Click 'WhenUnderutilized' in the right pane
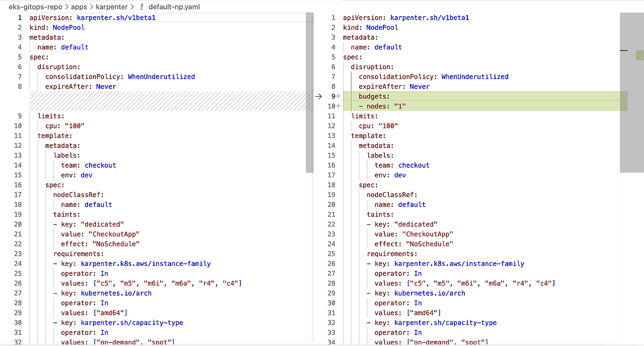This screenshot has height=346, width=644. 474,77
